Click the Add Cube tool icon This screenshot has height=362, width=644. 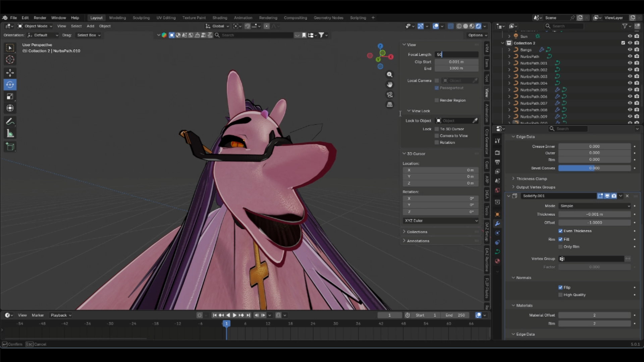click(10, 146)
